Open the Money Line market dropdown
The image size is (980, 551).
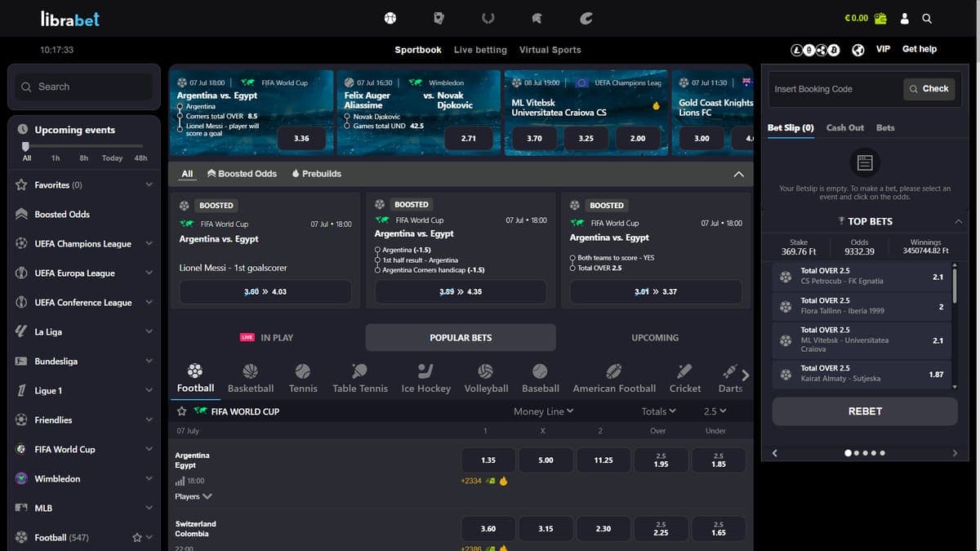click(543, 411)
